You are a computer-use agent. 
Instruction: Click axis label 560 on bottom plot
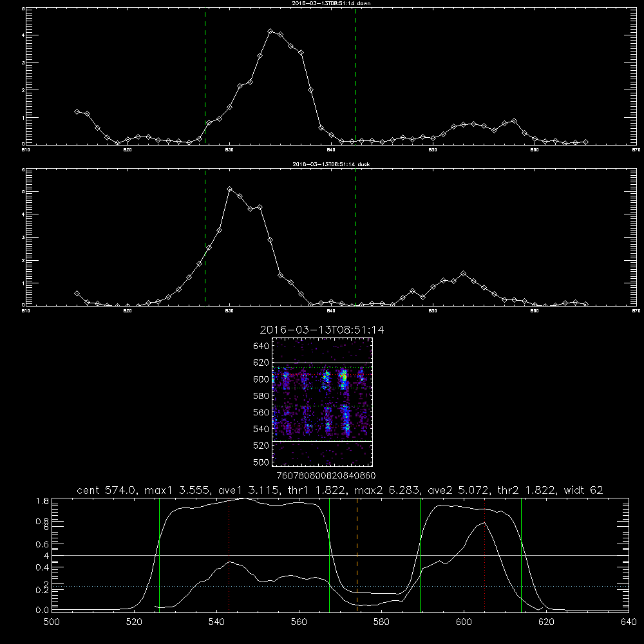point(299,622)
